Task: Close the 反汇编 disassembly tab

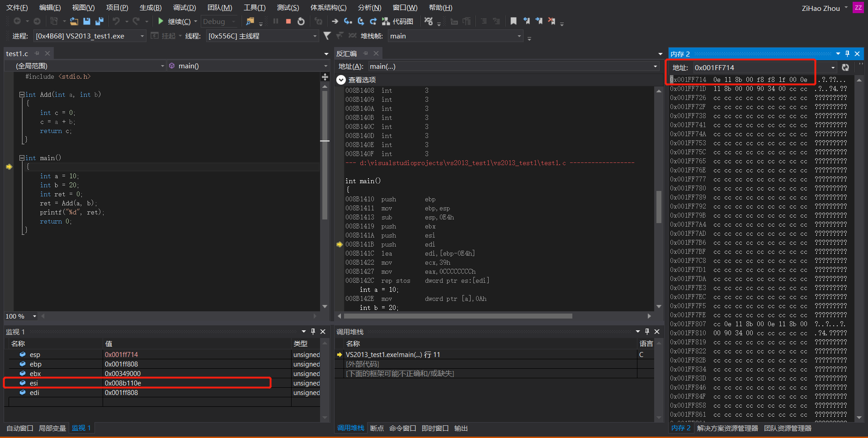Action: [376, 53]
